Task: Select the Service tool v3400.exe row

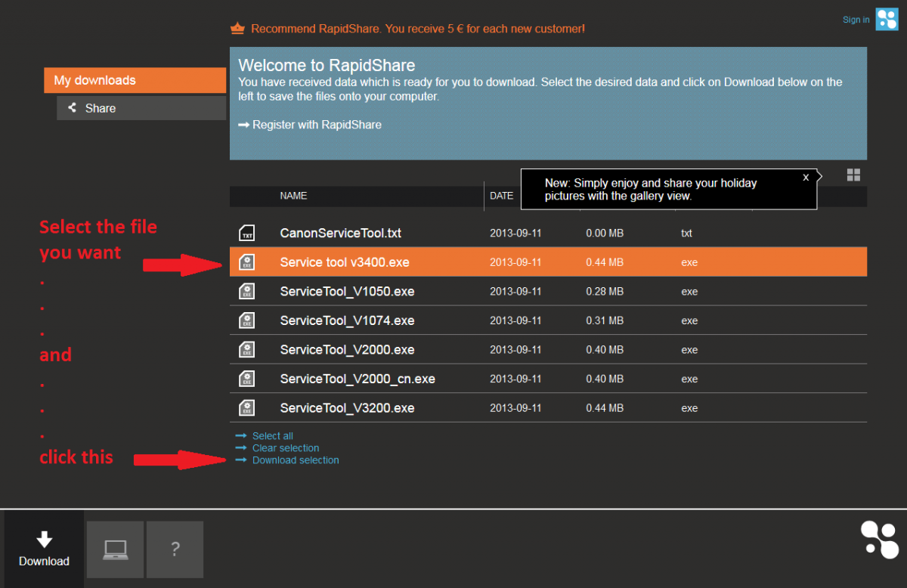Action: tap(345, 262)
